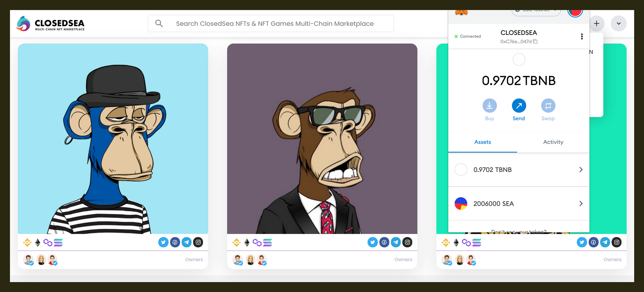Image resolution: width=644 pixels, height=292 pixels.
Task: Open the 0.9702 TBNB asset row
Action: click(519, 169)
